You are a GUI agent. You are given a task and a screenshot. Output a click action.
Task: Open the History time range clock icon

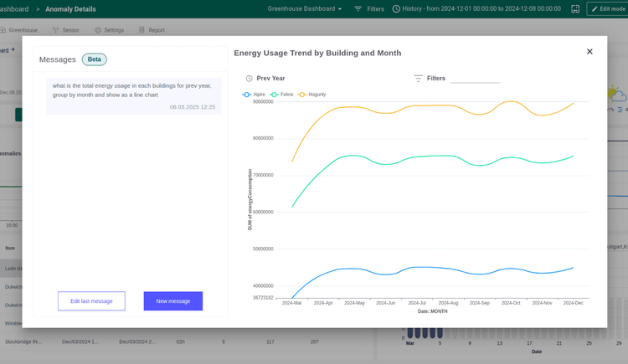click(396, 9)
